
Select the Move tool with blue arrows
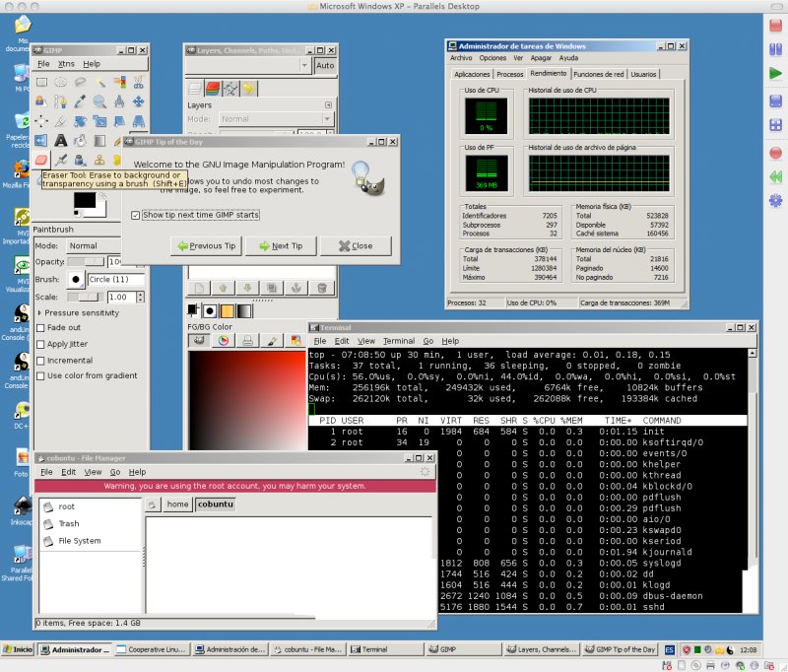pos(139,101)
